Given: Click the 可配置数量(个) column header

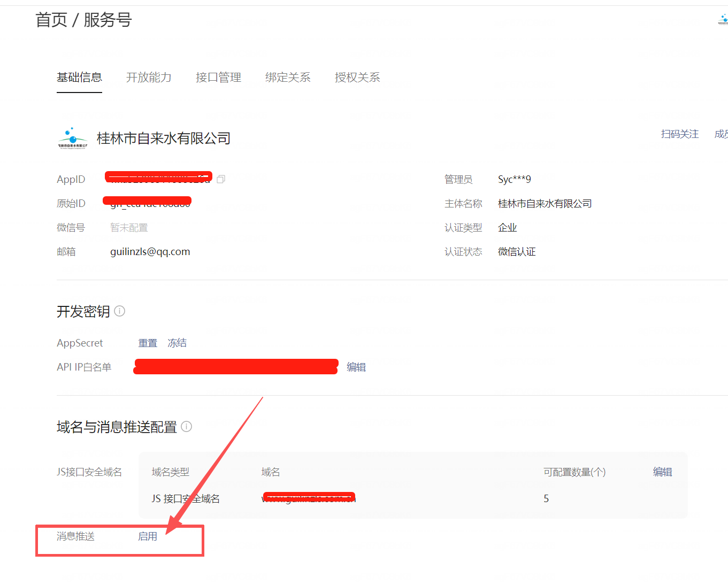Looking at the screenshot, I should (574, 472).
